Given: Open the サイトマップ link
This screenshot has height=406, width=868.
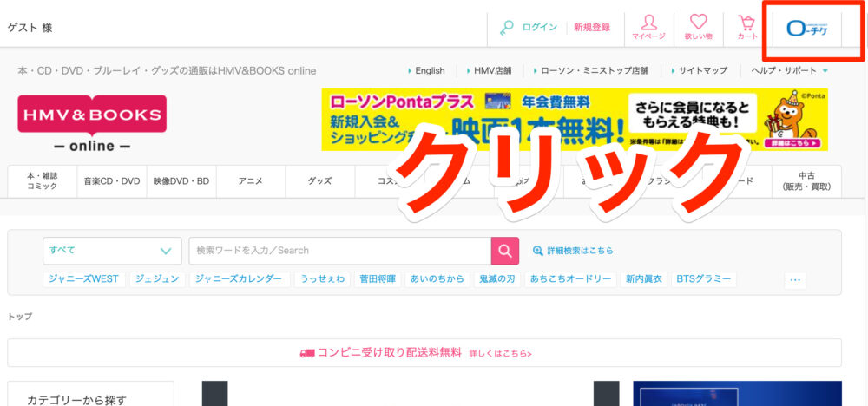Looking at the screenshot, I should tap(702, 71).
